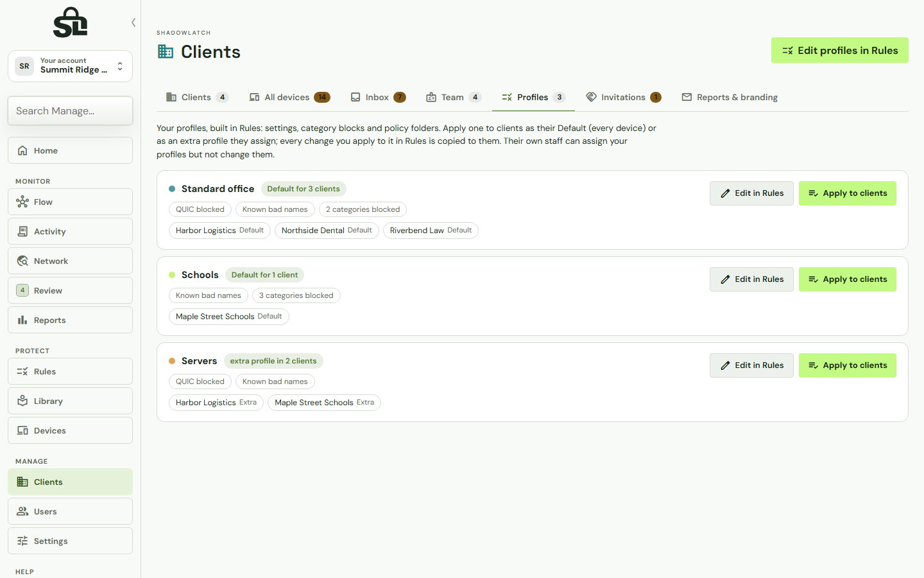Click the Schools green color dot
The image size is (924, 578).
click(x=172, y=275)
